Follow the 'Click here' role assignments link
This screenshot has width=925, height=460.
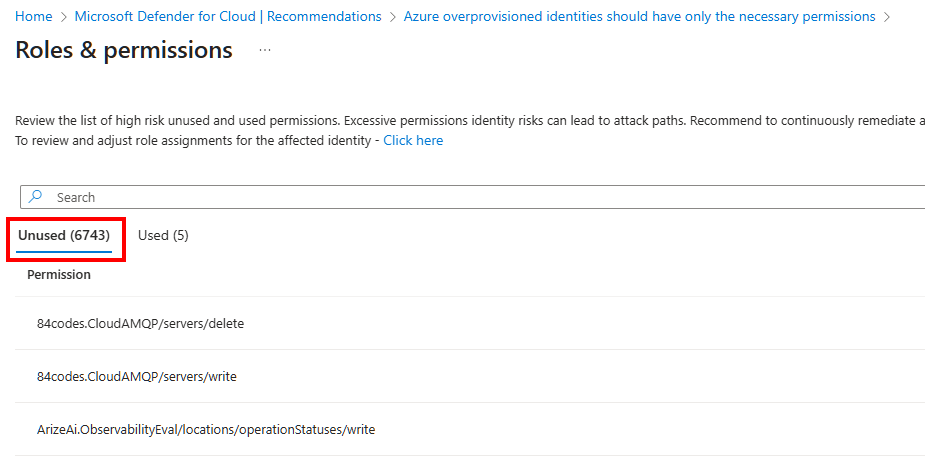[x=413, y=141]
